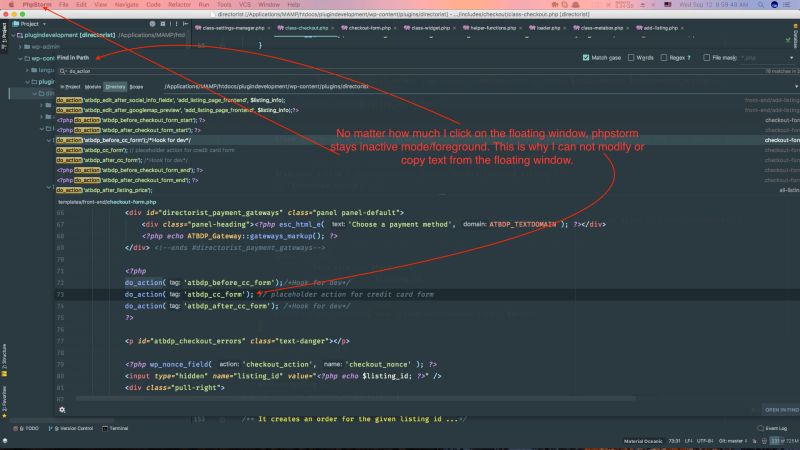Screen dimensions: 800x450
Task: Click the Open in Find Window button
Action: pyautogui.click(x=781, y=410)
